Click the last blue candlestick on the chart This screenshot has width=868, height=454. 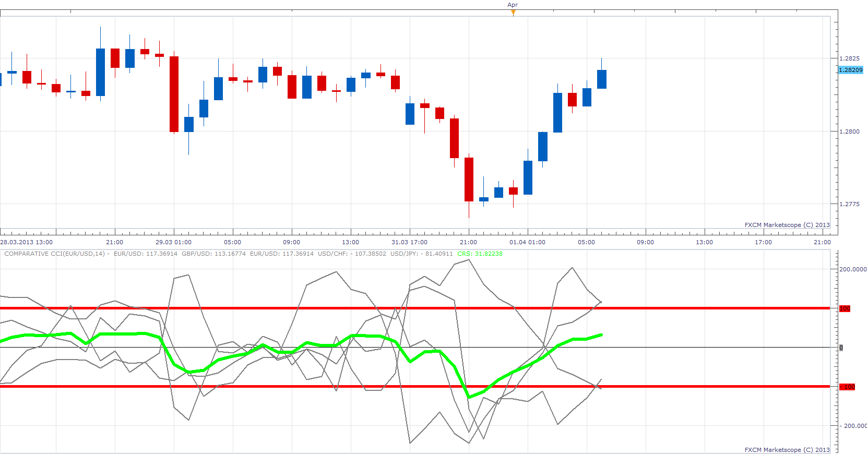coord(601,79)
